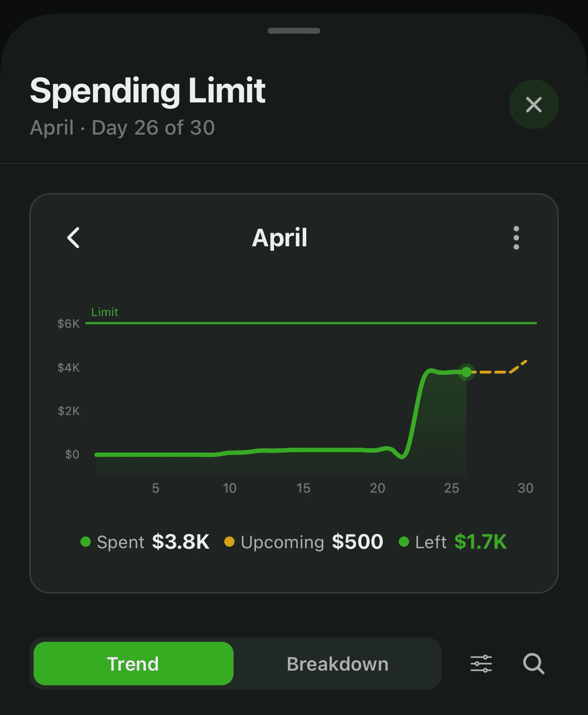Tap the current-day green dot on chart
This screenshot has width=588, height=715.
tap(467, 372)
